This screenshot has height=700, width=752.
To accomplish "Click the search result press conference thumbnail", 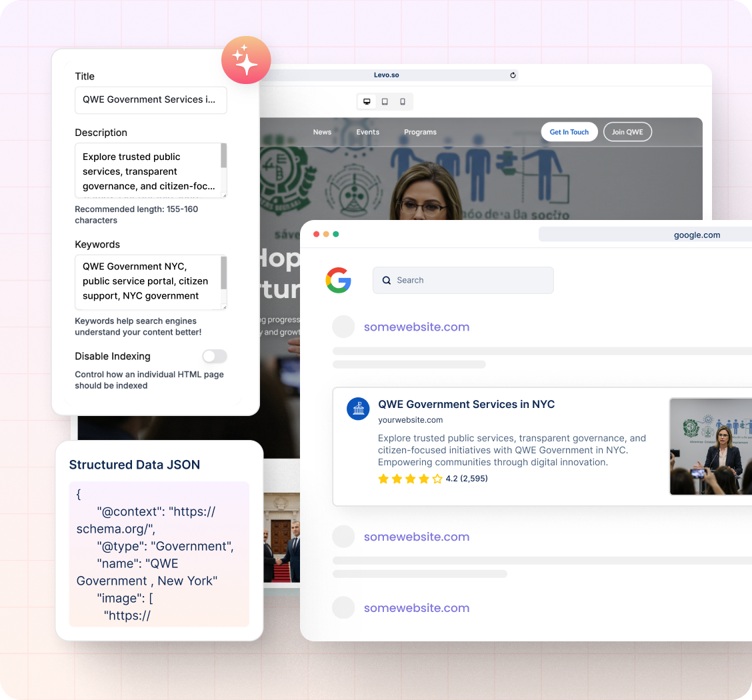I will pyautogui.click(x=710, y=447).
